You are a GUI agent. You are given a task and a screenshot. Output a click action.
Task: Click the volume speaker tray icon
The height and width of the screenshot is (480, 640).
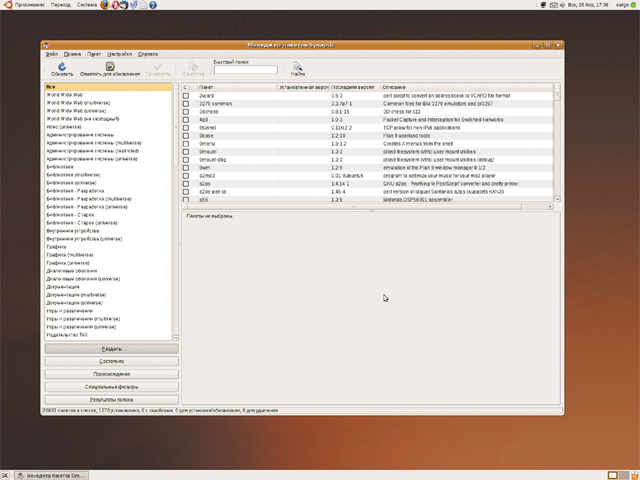pyautogui.click(x=562, y=5)
